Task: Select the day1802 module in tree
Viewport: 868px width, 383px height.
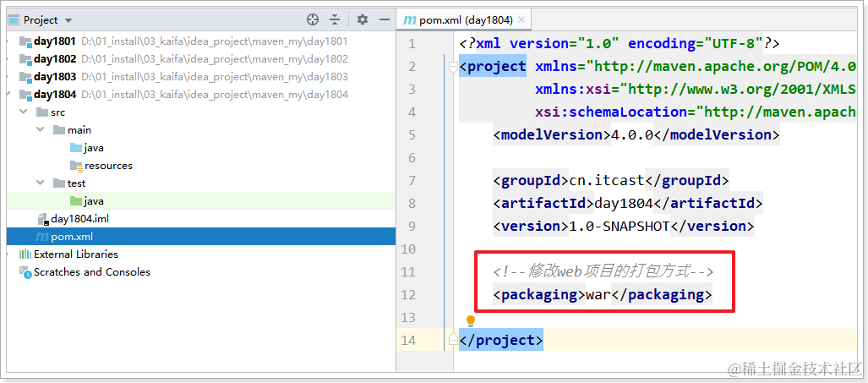Action: (x=54, y=58)
